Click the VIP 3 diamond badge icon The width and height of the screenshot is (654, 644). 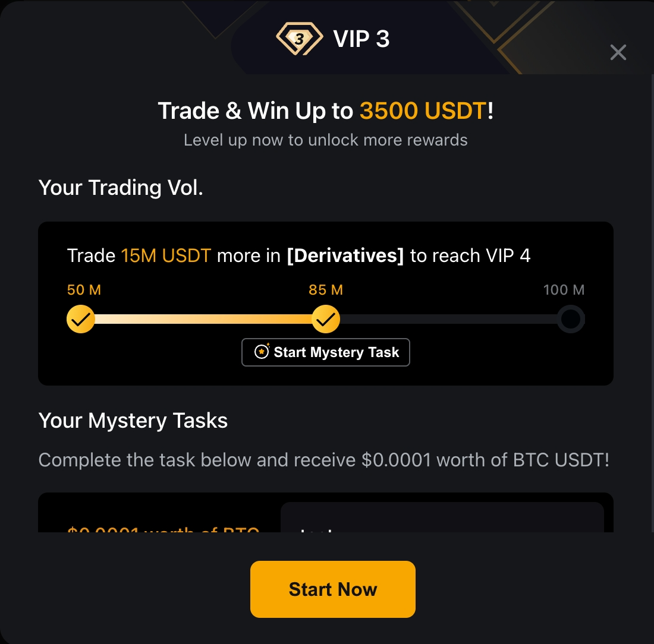coord(300,39)
